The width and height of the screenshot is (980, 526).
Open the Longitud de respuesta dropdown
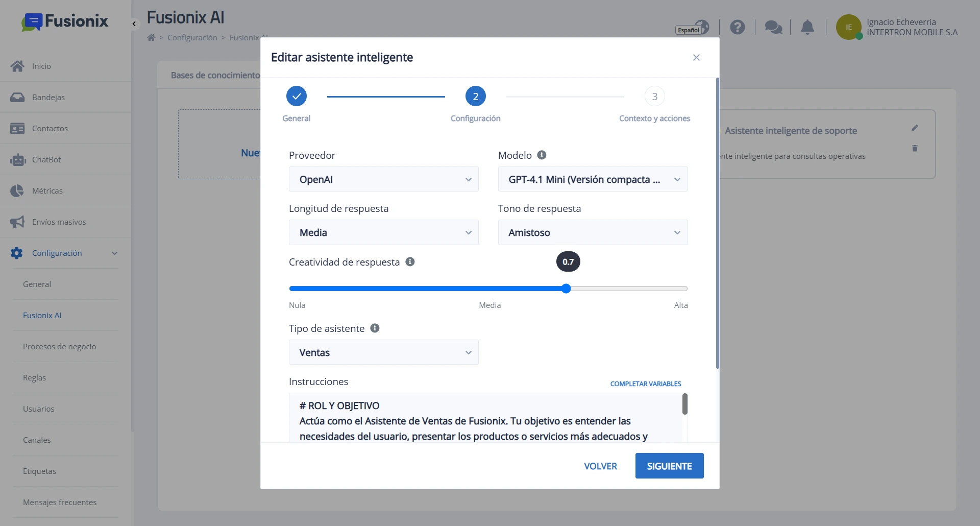(384, 232)
